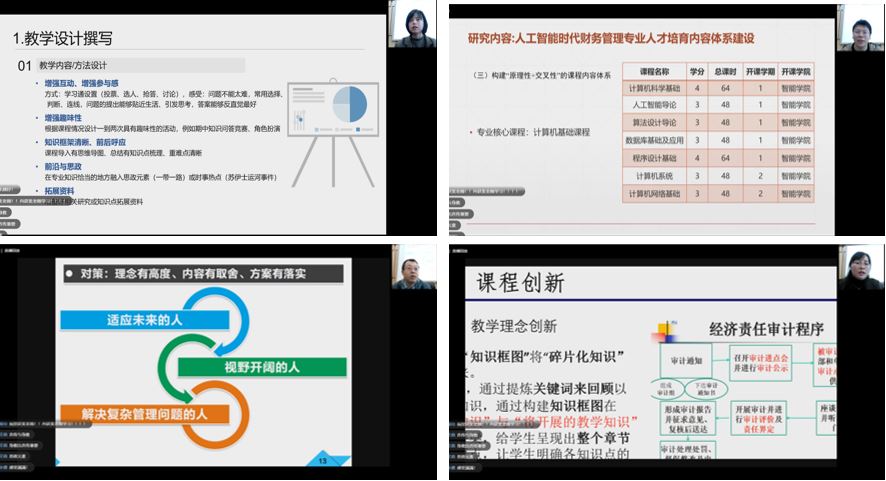Click the top-left presenter's webcam thumbnail
Screen dimensions: 886x481
point(414,27)
